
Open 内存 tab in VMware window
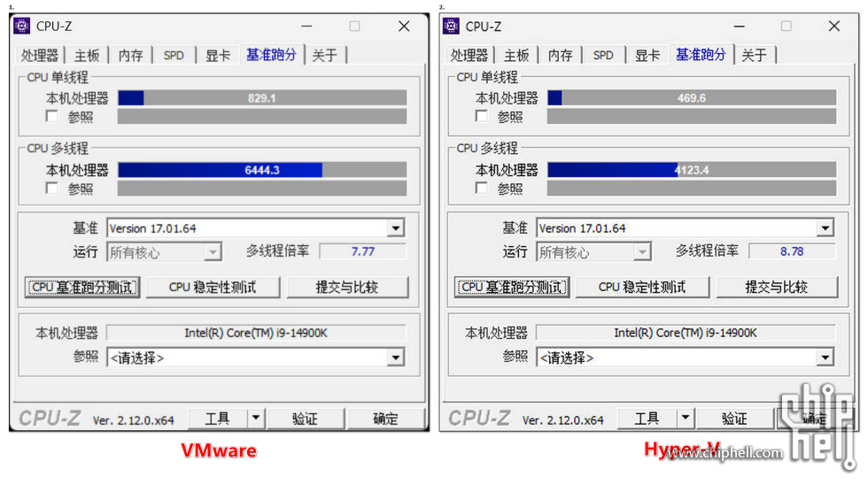click(131, 56)
